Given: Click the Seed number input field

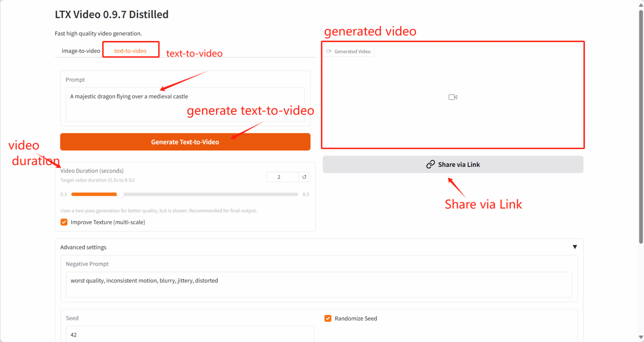Looking at the screenshot, I should point(190,334).
